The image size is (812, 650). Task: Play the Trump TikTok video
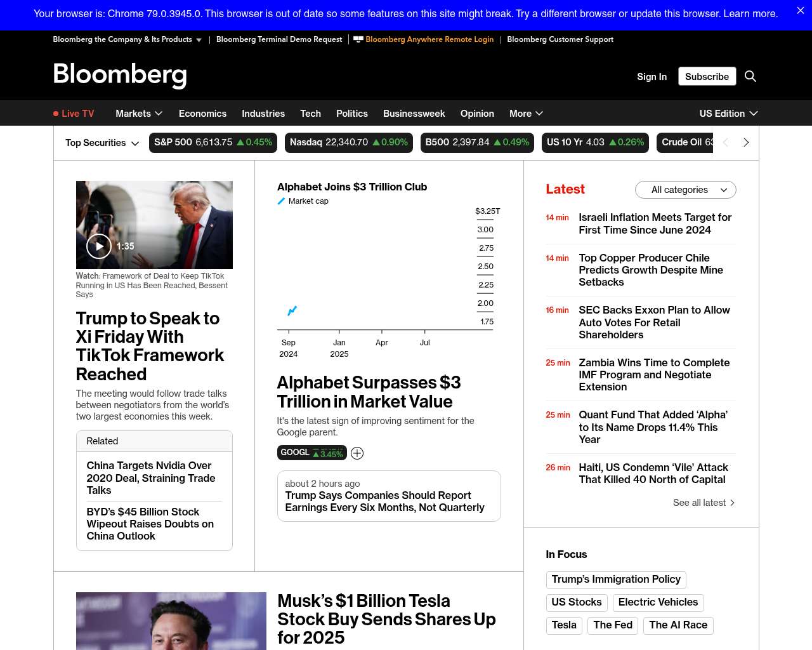[x=99, y=246]
